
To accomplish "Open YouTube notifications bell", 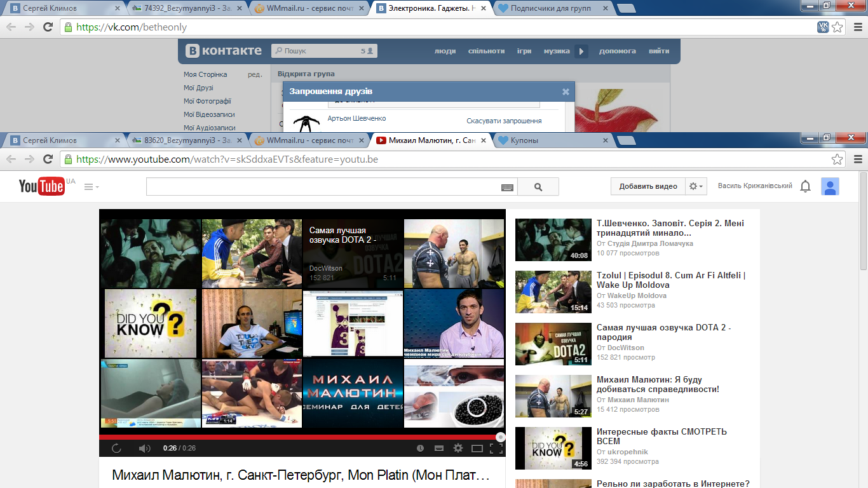I will (806, 186).
